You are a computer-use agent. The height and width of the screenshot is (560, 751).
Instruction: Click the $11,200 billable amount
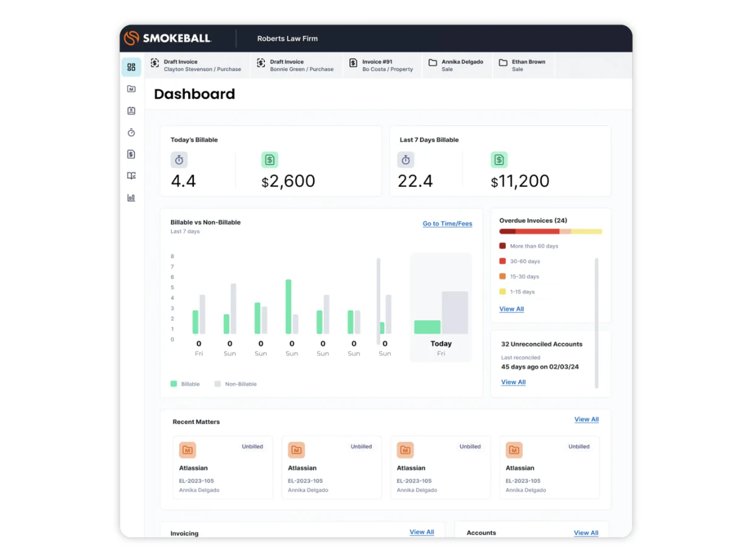pos(520,181)
